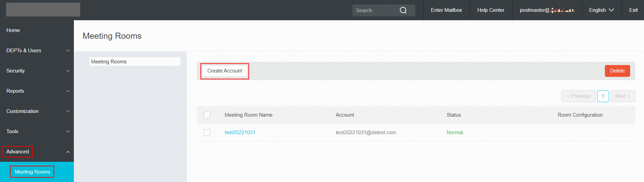Expand the Security menu chevron

coord(68,71)
